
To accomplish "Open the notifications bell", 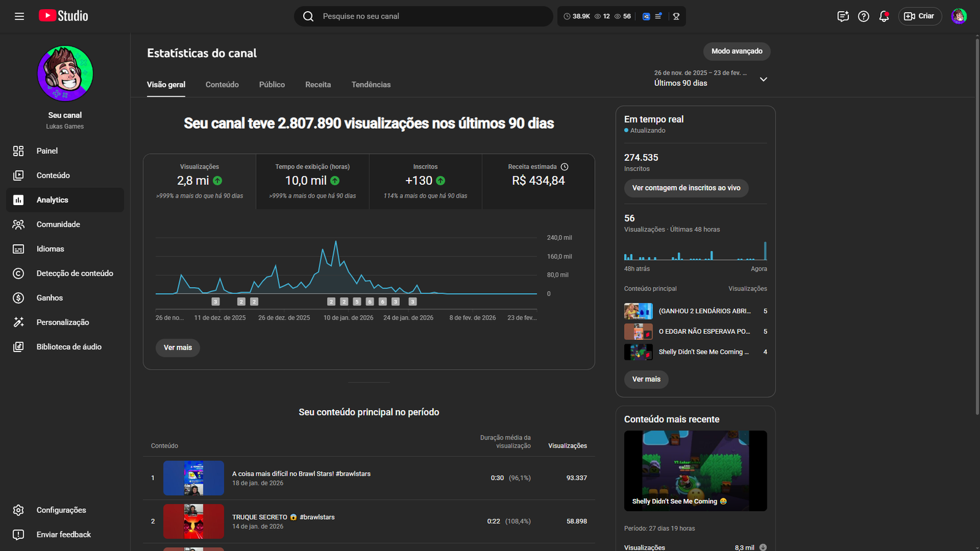I will click(883, 17).
